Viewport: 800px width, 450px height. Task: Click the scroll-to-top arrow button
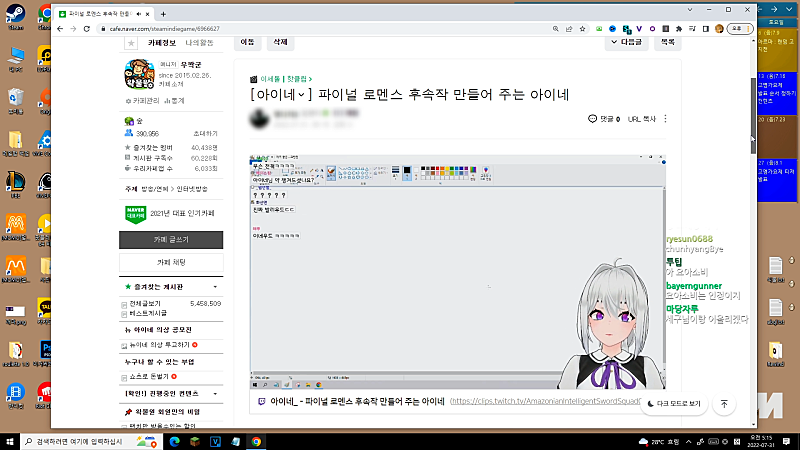click(x=724, y=404)
